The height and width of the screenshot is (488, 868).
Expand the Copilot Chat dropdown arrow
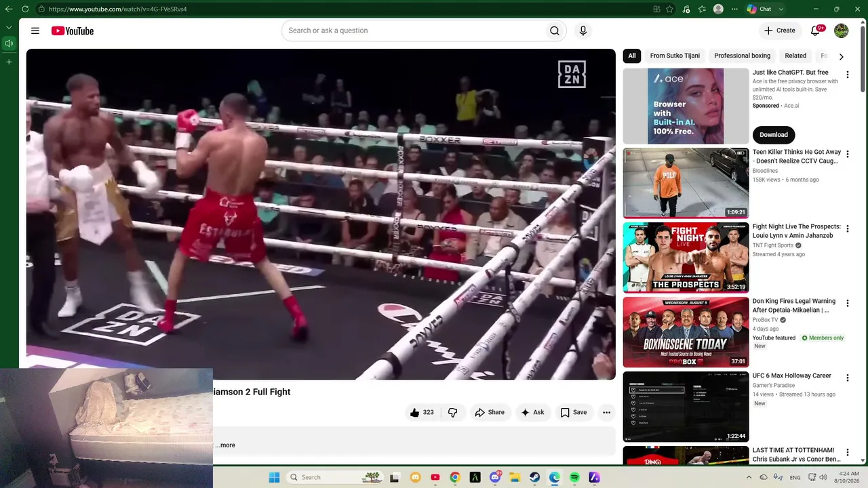click(781, 9)
